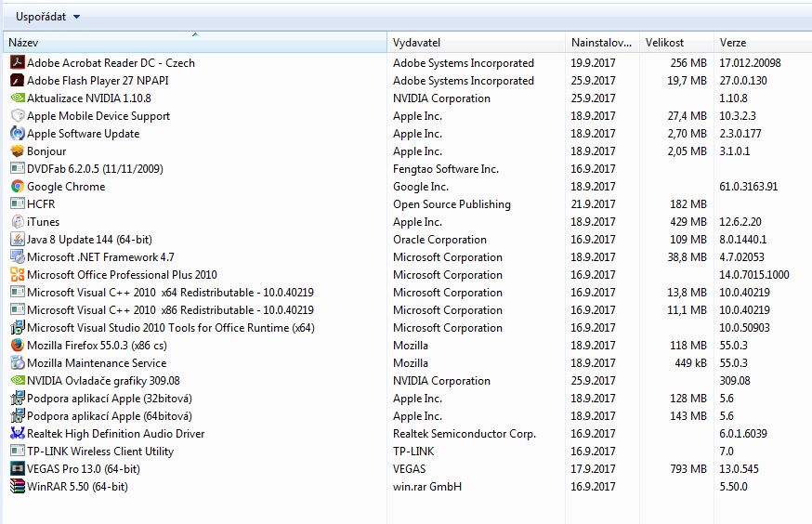This screenshot has height=524, width=812.
Task: Sort list by Velikost column header
Action: coord(676,43)
